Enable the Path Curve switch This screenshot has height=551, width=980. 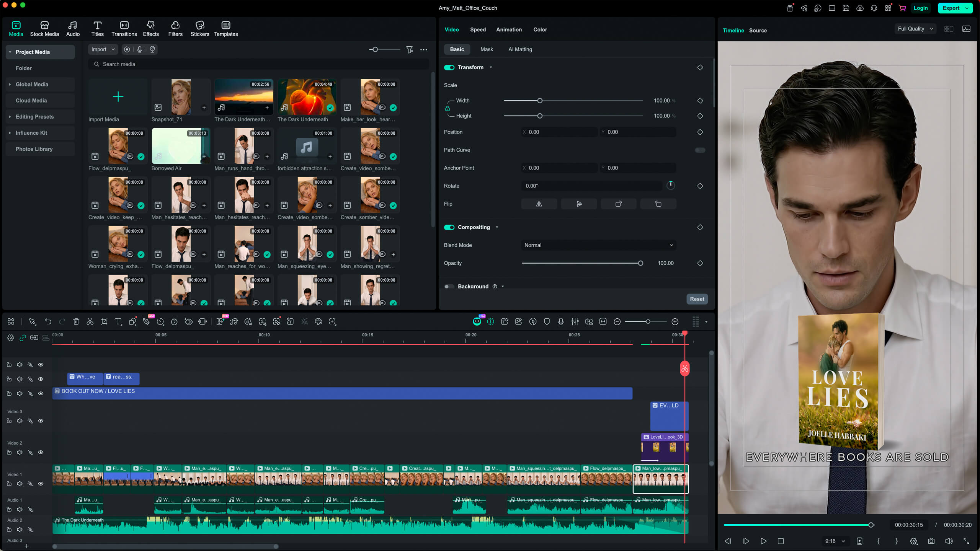700,150
